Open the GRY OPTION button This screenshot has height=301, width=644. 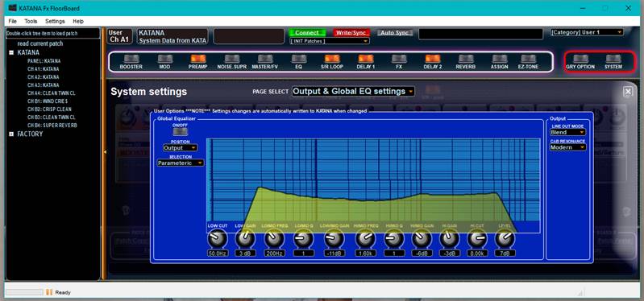[580, 59]
